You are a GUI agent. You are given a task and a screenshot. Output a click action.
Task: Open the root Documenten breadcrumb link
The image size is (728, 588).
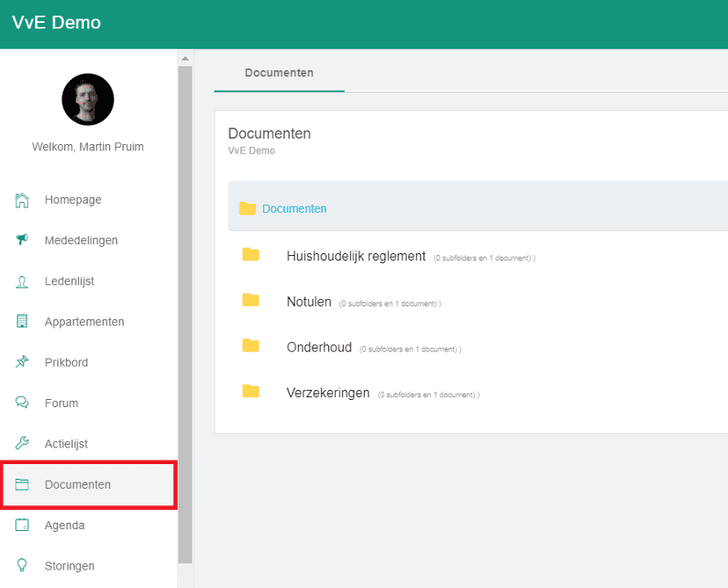tap(293, 208)
